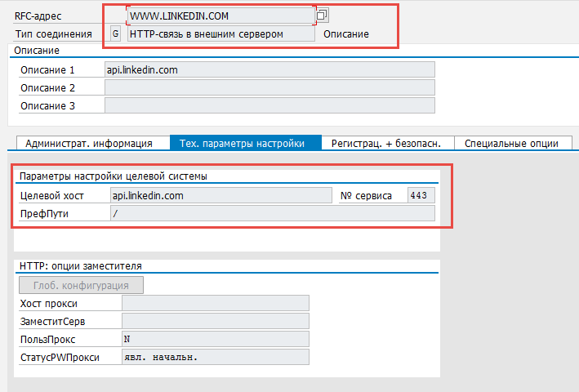Click the № сервиса field showing 443
The height and width of the screenshot is (392, 579).
tap(421, 195)
